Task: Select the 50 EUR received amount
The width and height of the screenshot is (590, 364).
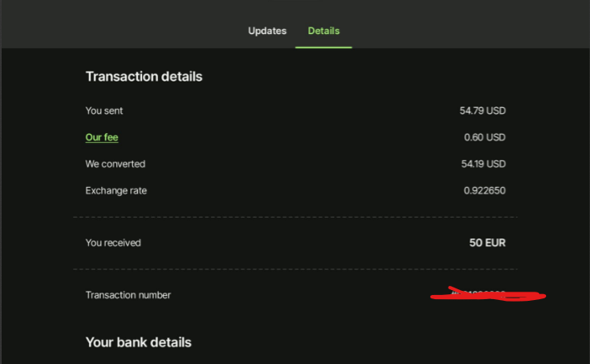Action: pos(487,243)
